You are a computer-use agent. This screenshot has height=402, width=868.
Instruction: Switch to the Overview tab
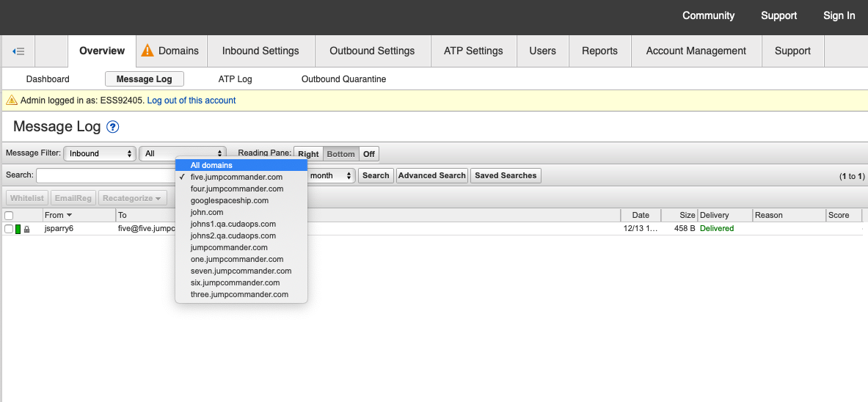pos(102,51)
